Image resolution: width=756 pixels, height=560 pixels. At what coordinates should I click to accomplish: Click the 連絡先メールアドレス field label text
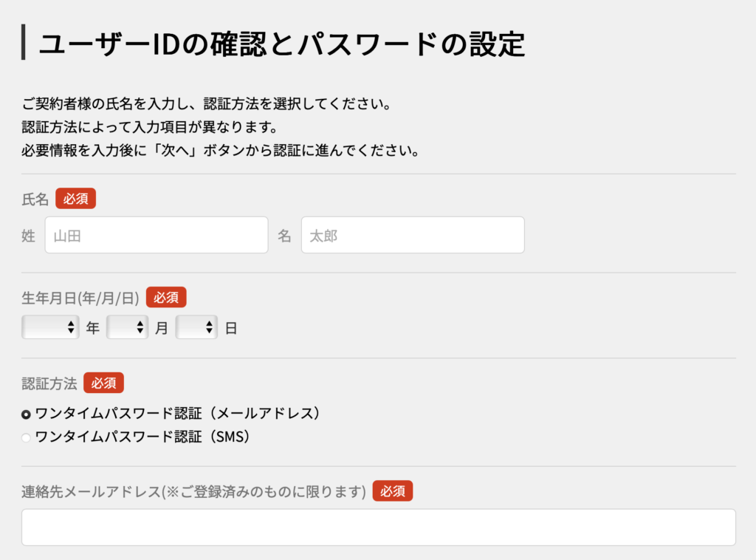(x=193, y=492)
